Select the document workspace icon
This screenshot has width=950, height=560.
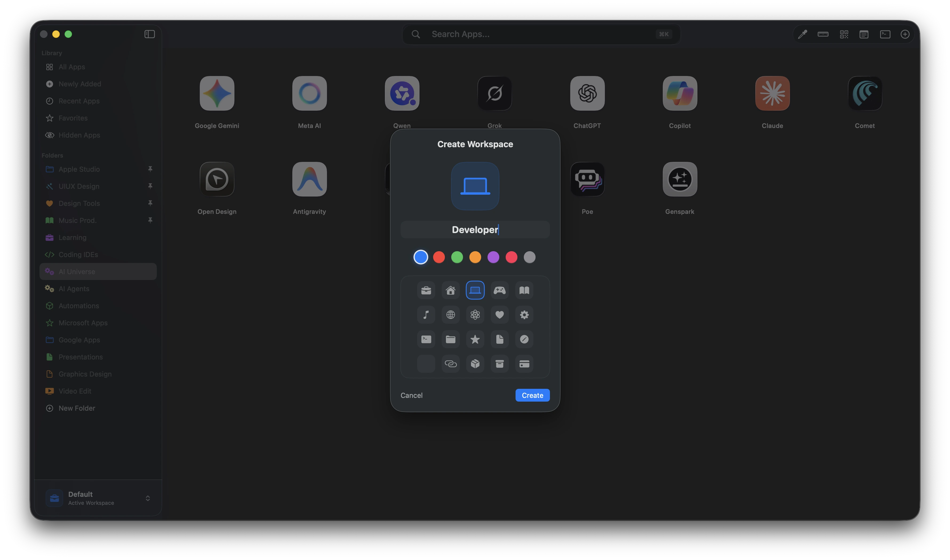point(500,339)
